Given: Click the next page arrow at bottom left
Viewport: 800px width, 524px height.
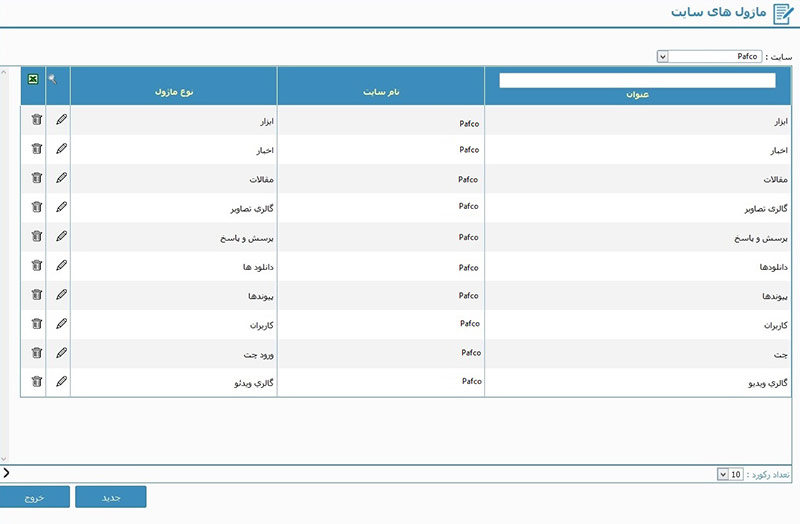Looking at the screenshot, I should [x=6, y=473].
